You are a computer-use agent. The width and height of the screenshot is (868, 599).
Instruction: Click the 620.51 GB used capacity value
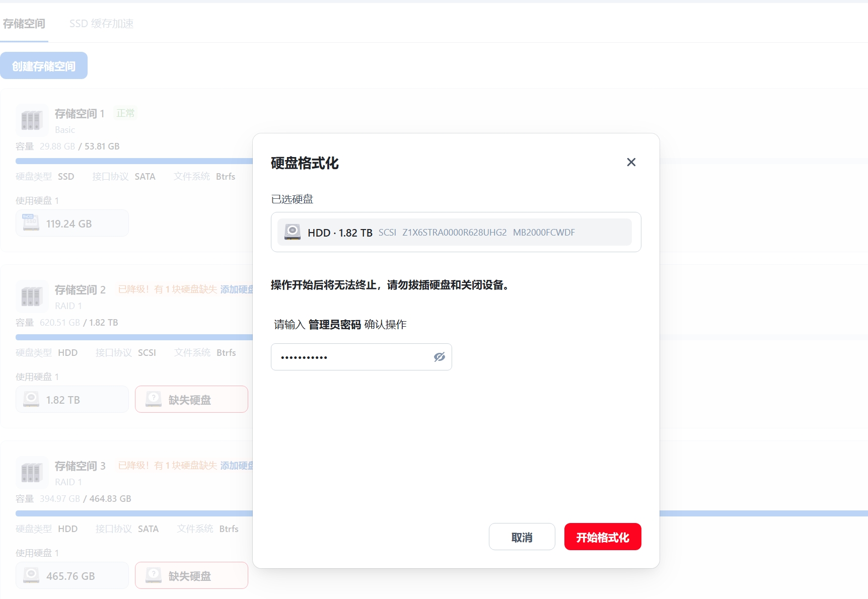click(60, 323)
